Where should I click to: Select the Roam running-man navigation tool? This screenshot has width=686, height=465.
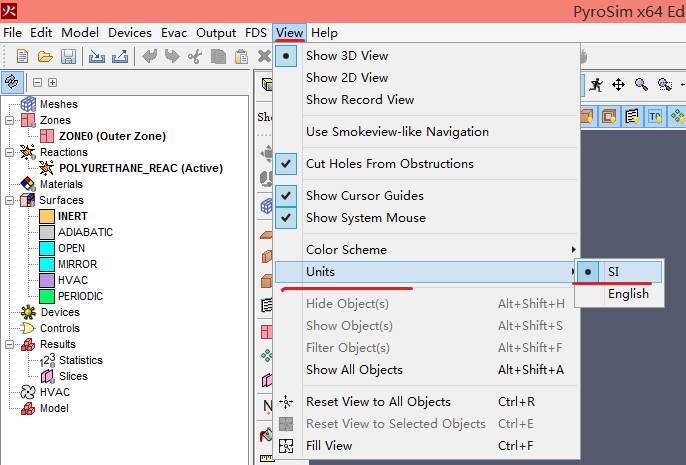point(595,84)
